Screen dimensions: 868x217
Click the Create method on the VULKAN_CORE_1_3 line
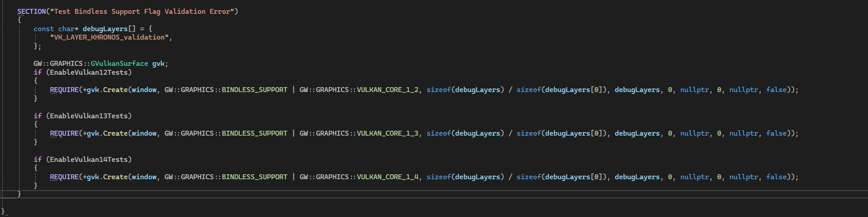(x=115, y=133)
